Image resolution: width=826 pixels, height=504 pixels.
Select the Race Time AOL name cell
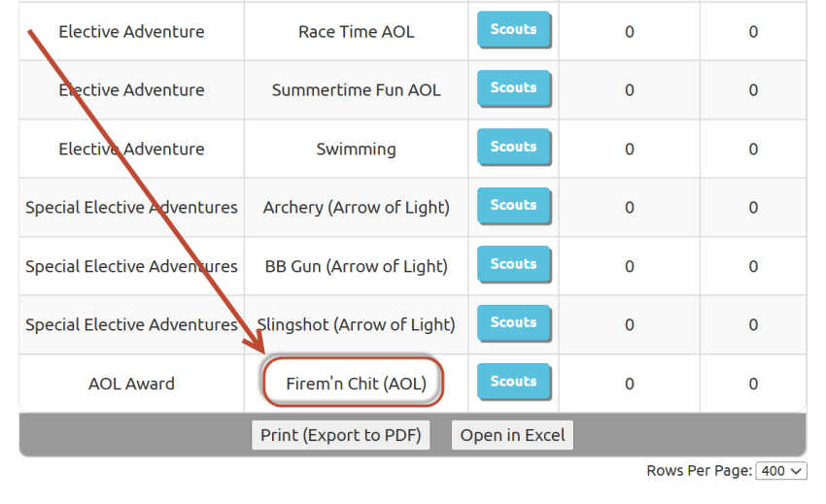pos(356,32)
